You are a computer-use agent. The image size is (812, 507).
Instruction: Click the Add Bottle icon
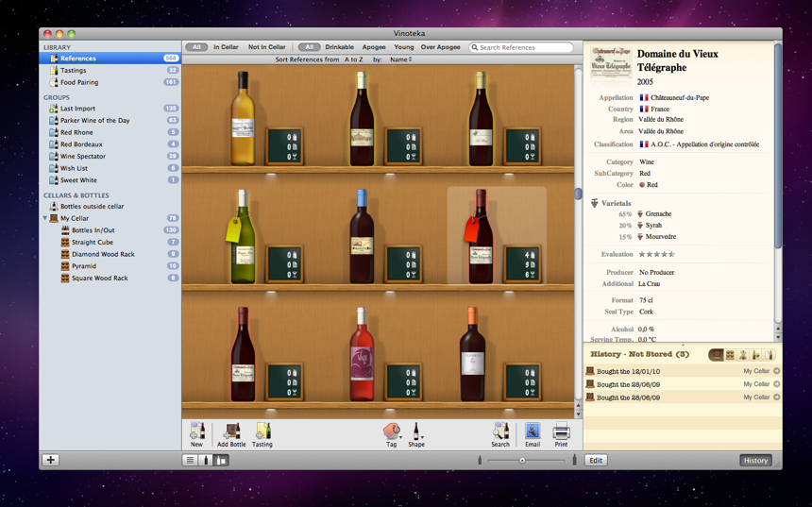click(x=231, y=431)
